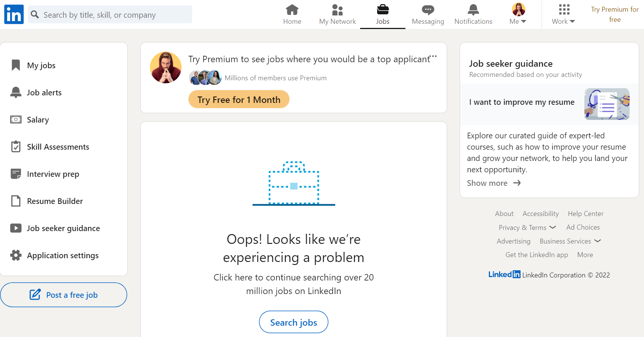644x337 pixels.
Task: Click the LinkedIn logo icon
Action: coord(14,14)
